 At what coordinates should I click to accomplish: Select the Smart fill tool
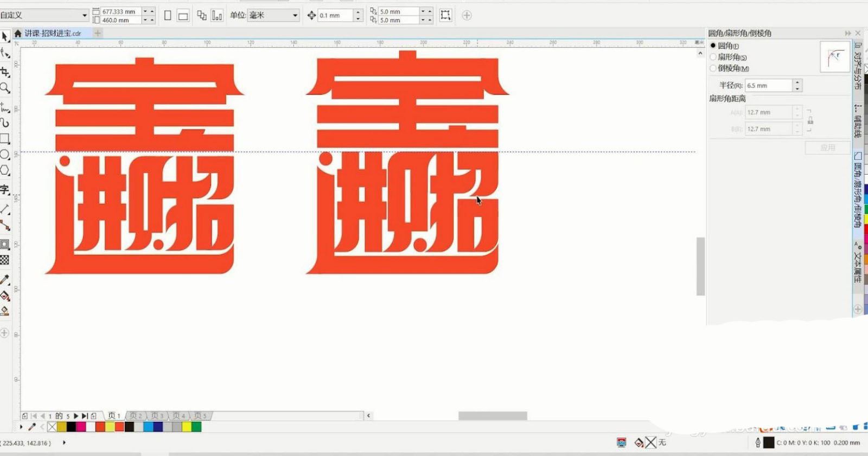click(5, 311)
